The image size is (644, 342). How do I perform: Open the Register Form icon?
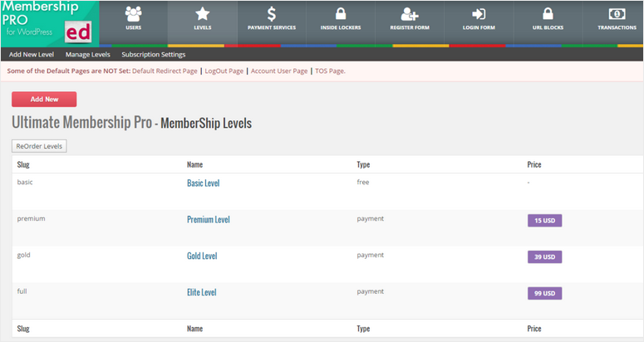click(x=410, y=14)
